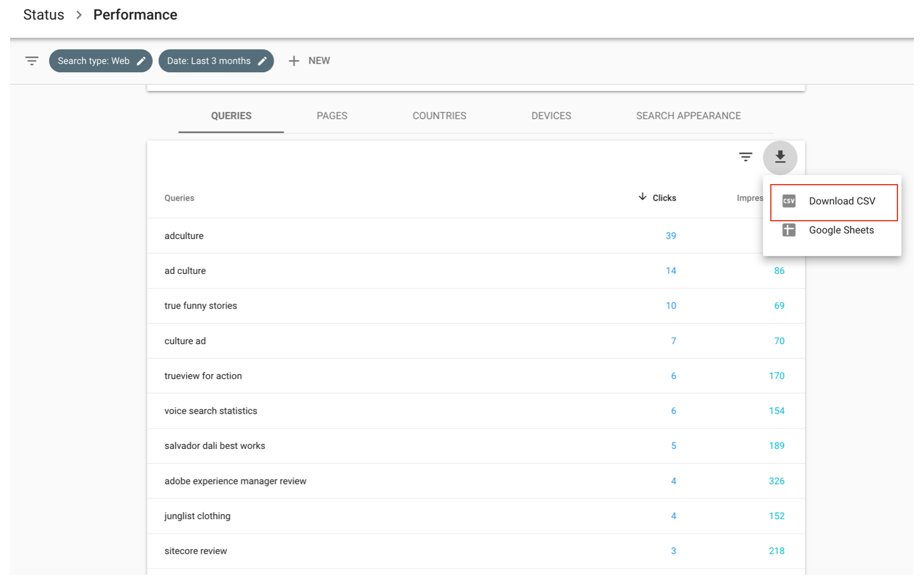Viewport: 924px width, 578px height.
Task: Choose Google Sheets export option
Action: point(841,230)
